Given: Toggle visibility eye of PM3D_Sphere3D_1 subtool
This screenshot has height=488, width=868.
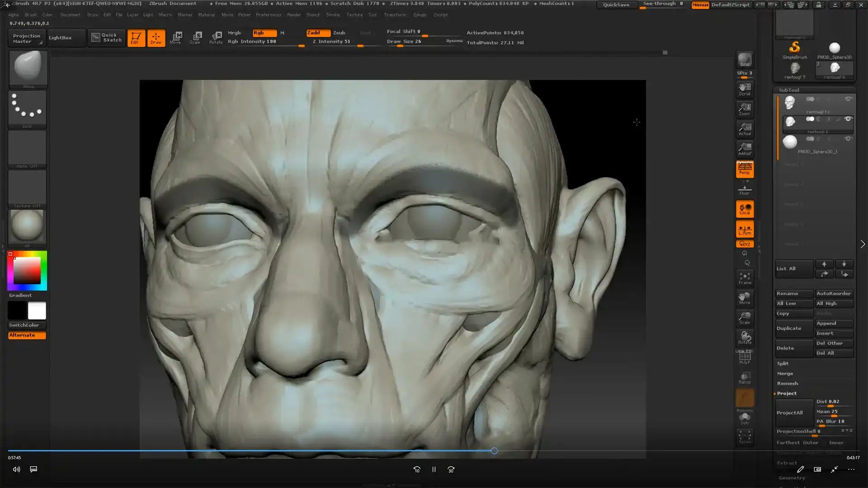Looking at the screenshot, I should 848,139.
